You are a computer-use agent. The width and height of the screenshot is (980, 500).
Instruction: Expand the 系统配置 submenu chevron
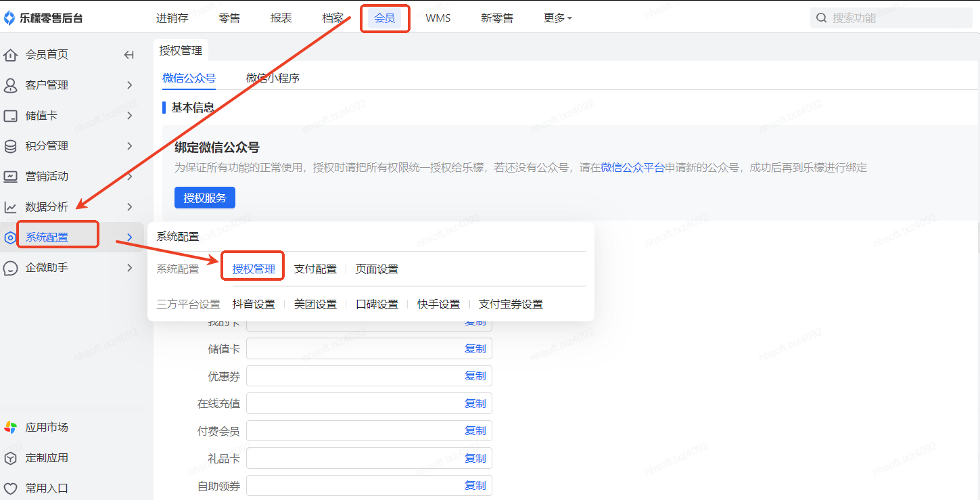tap(129, 237)
